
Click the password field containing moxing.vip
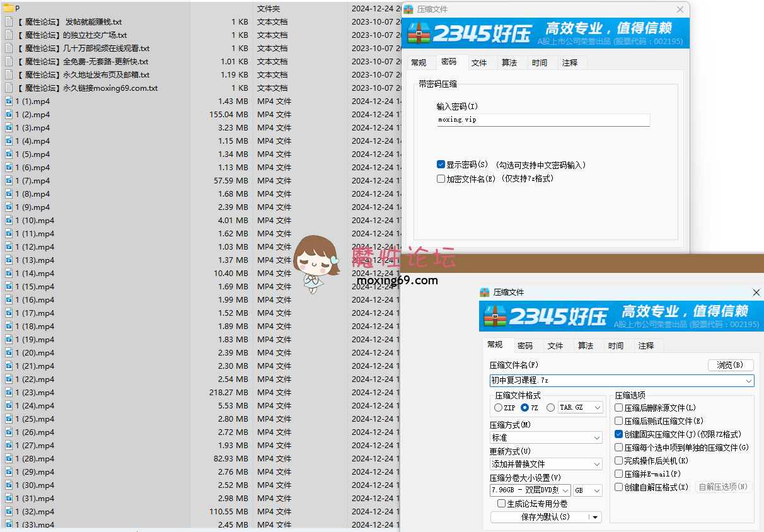(x=543, y=120)
